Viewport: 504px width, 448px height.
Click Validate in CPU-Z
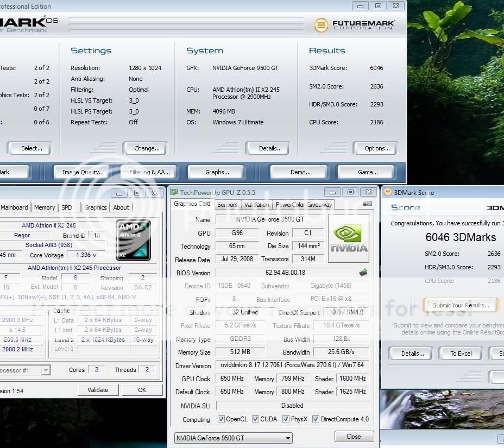click(x=98, y=390)
